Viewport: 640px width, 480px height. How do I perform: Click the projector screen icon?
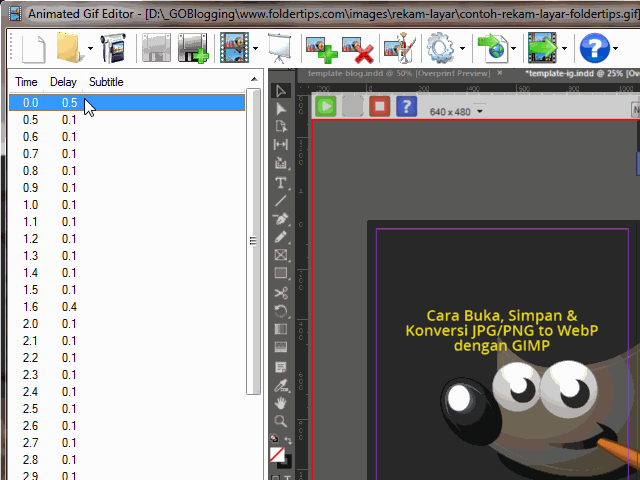click(x=280, y=48)
